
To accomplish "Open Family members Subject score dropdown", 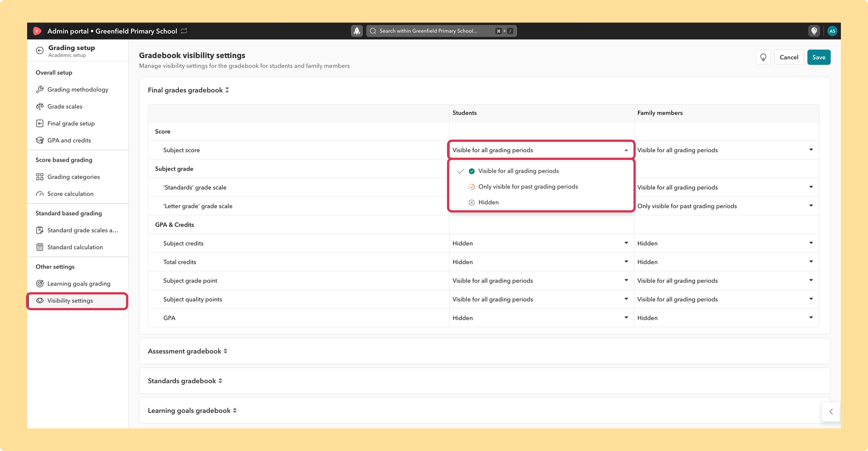I will [x=726, y=150].
